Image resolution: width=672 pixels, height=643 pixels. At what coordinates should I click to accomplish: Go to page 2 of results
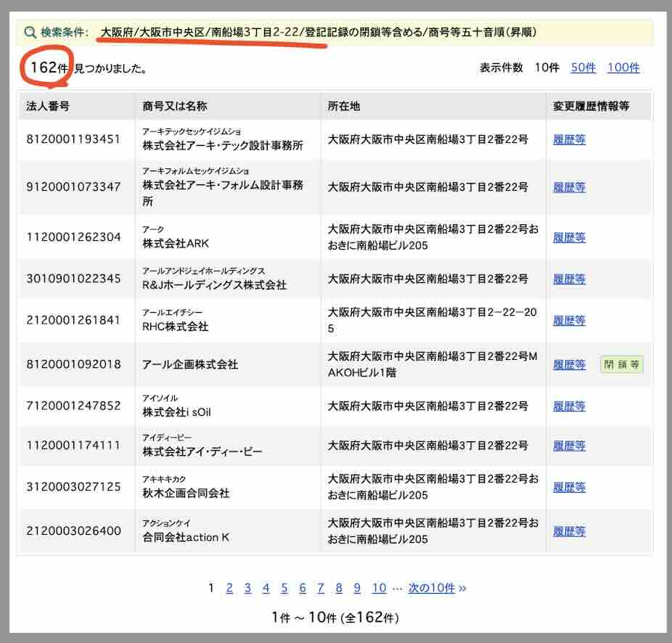[x=229, y=589]
